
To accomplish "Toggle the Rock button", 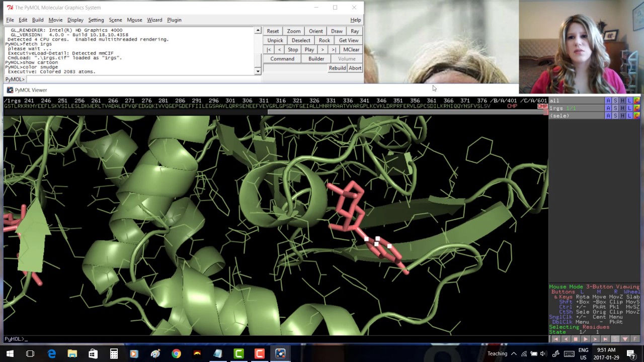I will (325, 40).
